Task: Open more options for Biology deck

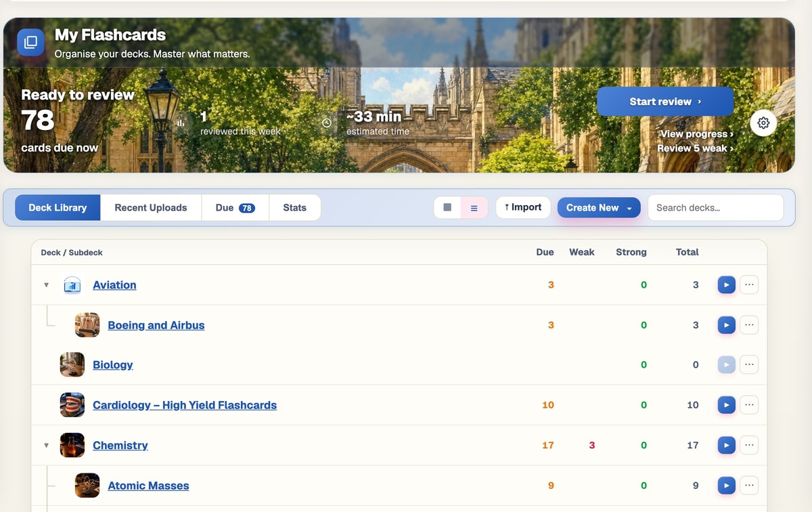Action: [x=749, y=365]
